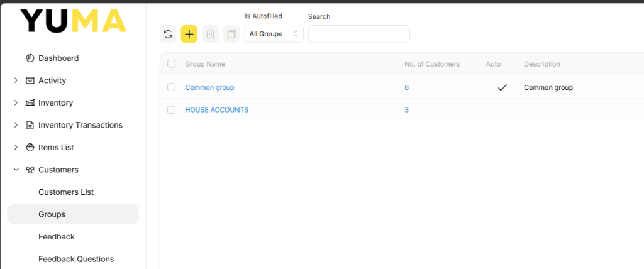Expand the Activity menu chevron
This screenshot has width=644, height=269.
point(16,80)
